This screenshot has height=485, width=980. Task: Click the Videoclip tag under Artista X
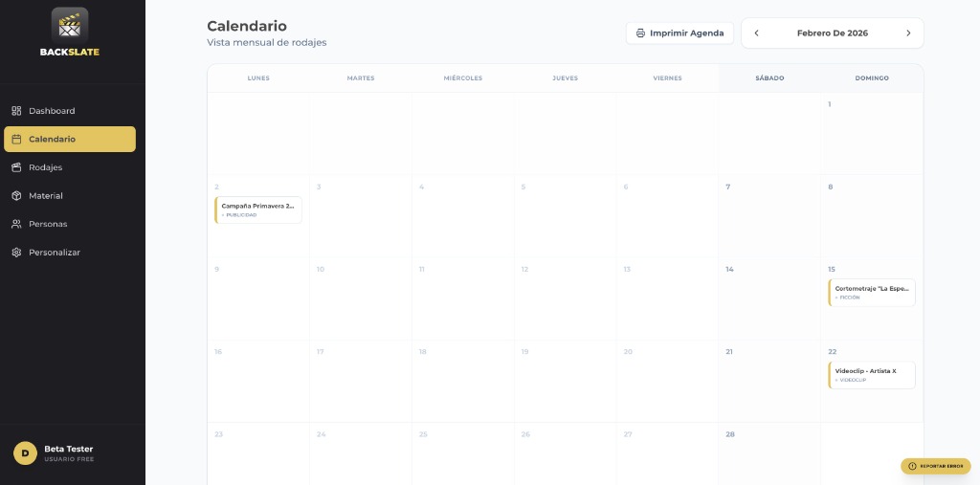[851, 380]
